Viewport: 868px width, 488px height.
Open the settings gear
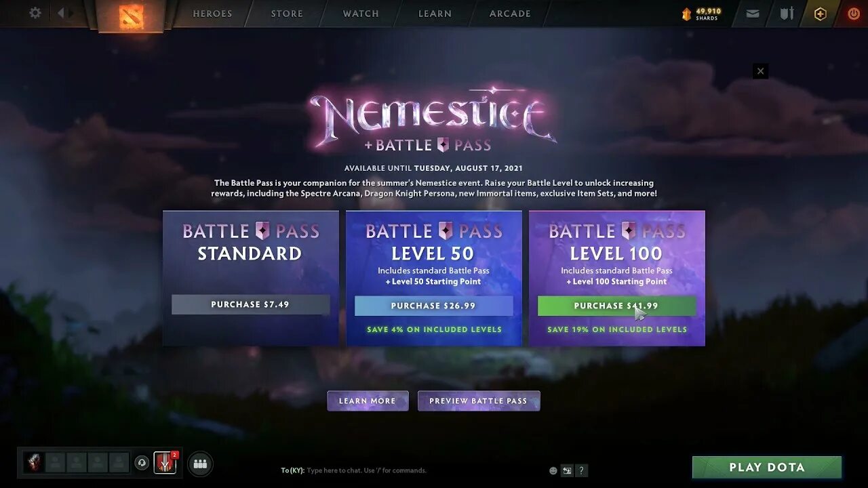(x=35, y=13)
